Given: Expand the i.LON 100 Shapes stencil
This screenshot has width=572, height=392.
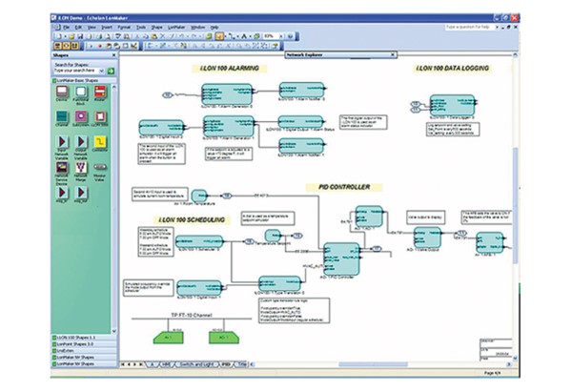Looking at the screenshot, I should tap(84, 338).
